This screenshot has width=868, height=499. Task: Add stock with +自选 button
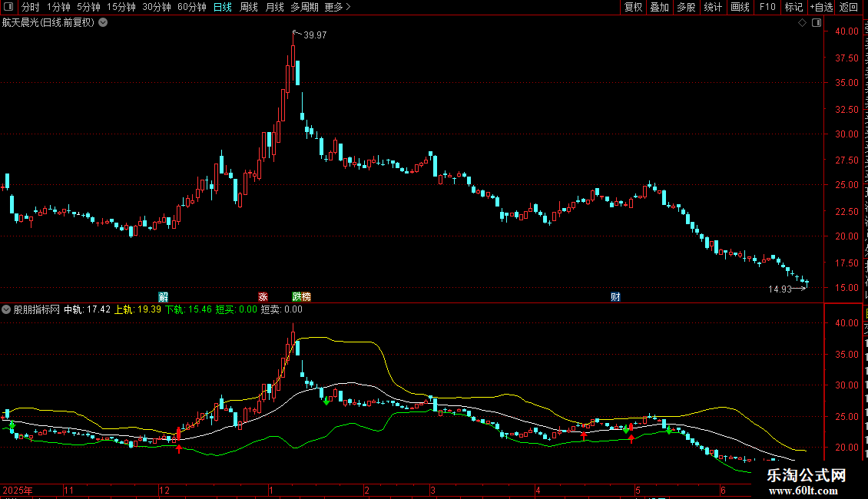coord(821,7)
